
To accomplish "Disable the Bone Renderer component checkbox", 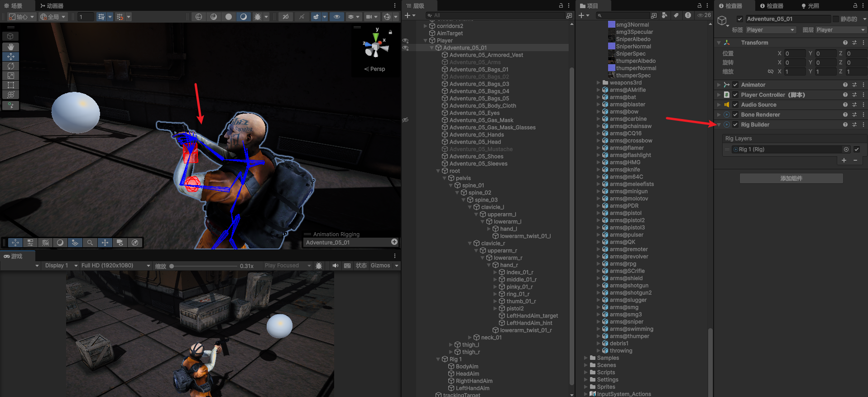I will point(735,115).
